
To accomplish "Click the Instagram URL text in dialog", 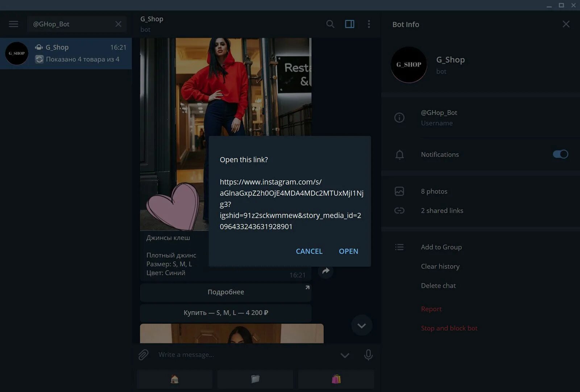I will 291,204.
